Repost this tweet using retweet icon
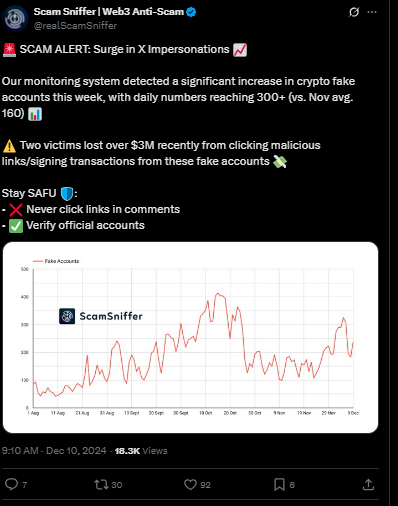Viewport: 398px width, 506px height. coord(100,484)
